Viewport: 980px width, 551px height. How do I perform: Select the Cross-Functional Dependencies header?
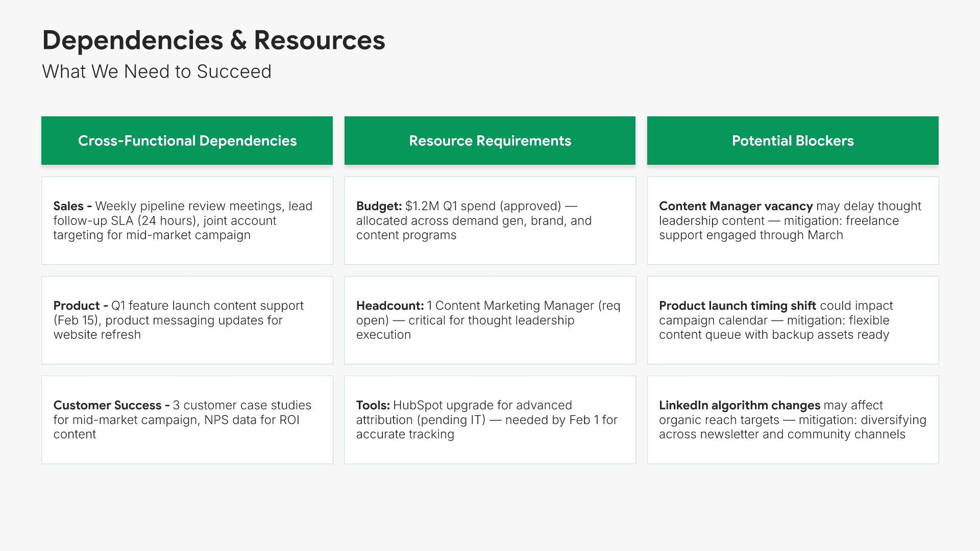(x=187, y=140)
